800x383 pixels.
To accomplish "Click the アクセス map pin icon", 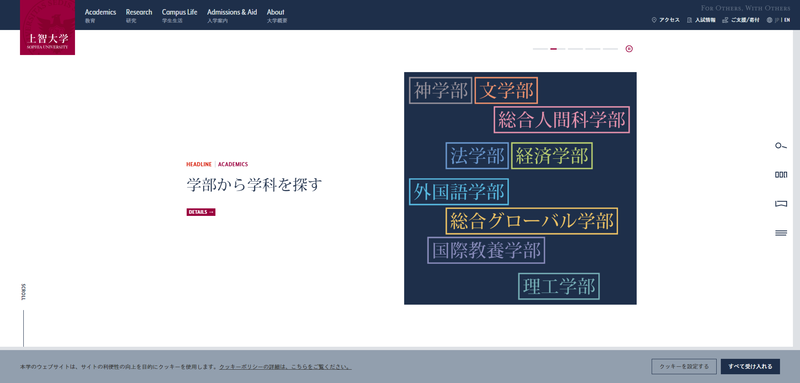I will click(654, 20).
